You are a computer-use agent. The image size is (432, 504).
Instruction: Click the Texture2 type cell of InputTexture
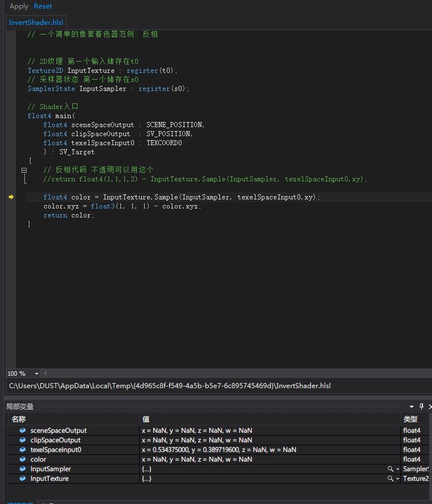pyautogui.click(x=416, y=479)
